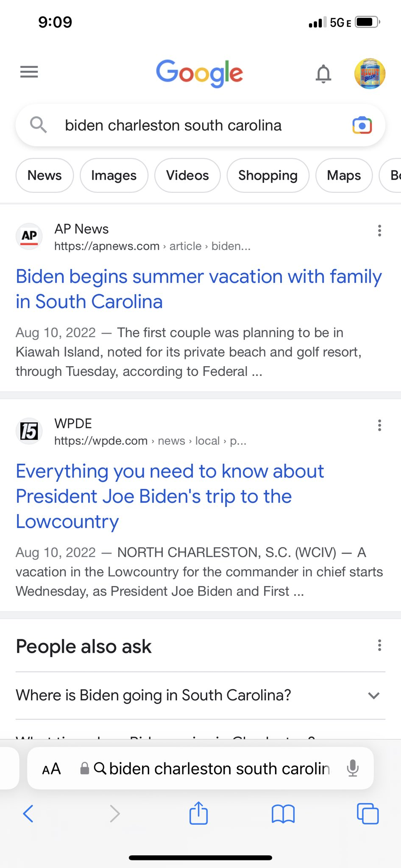Show open Safari tabs overview
401x868 pixels.
coord(368,814)
